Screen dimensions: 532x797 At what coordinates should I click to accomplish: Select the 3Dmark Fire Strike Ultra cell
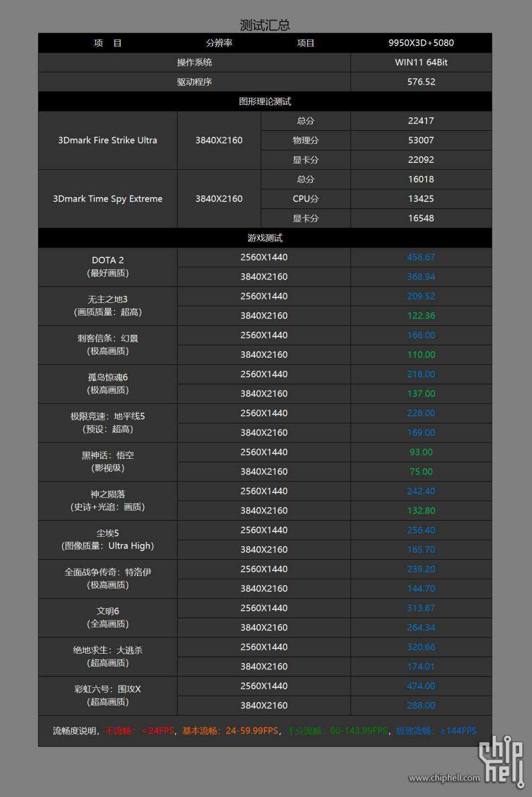pyautogui.click(x=107, y=140)
